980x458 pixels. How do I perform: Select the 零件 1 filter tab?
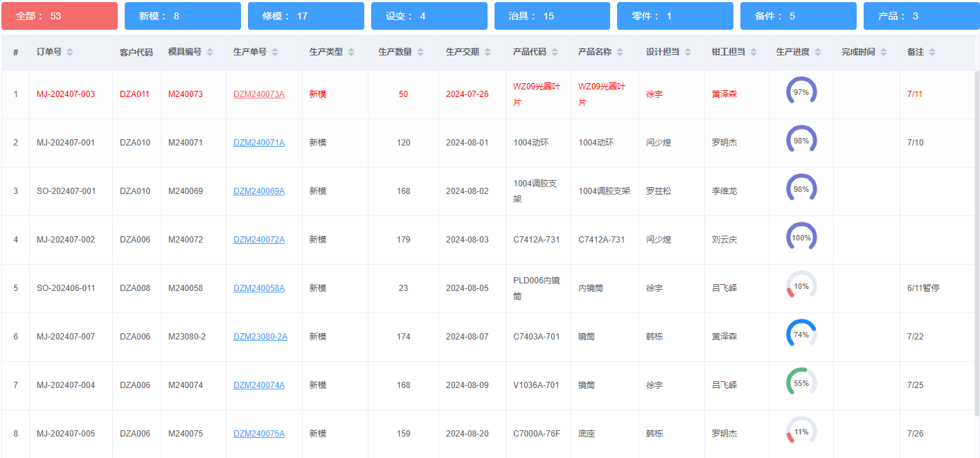[x=675, y=16]
